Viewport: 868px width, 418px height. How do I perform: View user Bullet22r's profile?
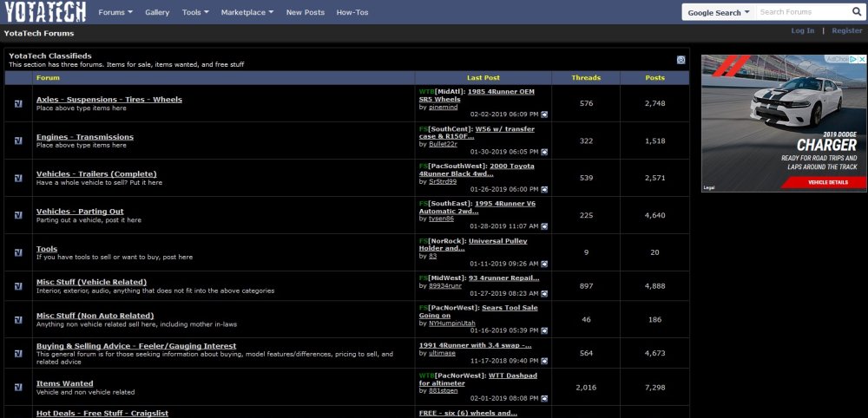click(x=443, y=144)
